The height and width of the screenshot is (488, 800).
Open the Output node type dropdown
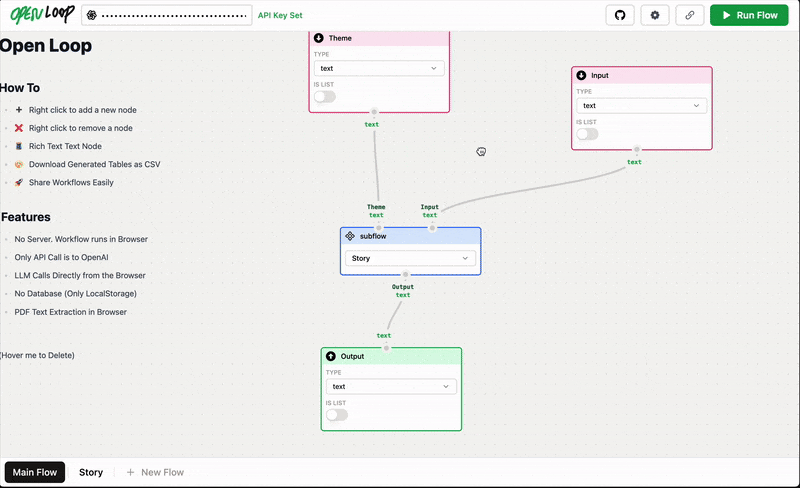click(391, 386)
